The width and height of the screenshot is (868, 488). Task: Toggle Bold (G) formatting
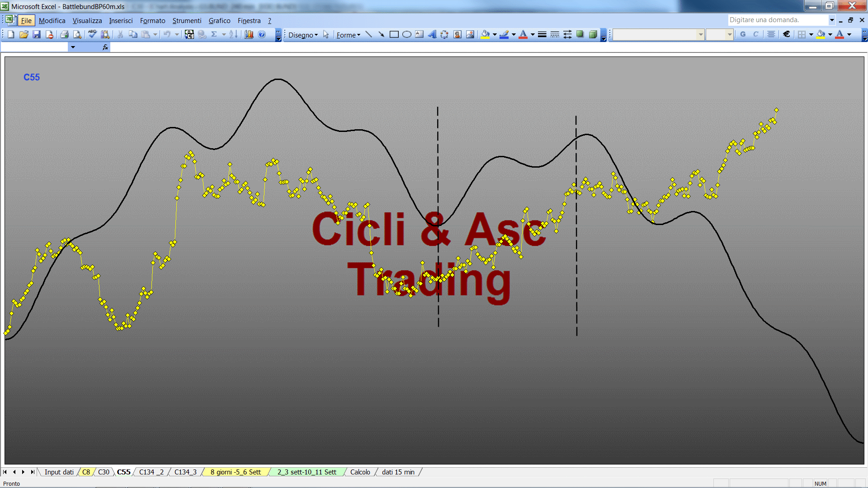point(743,34)
